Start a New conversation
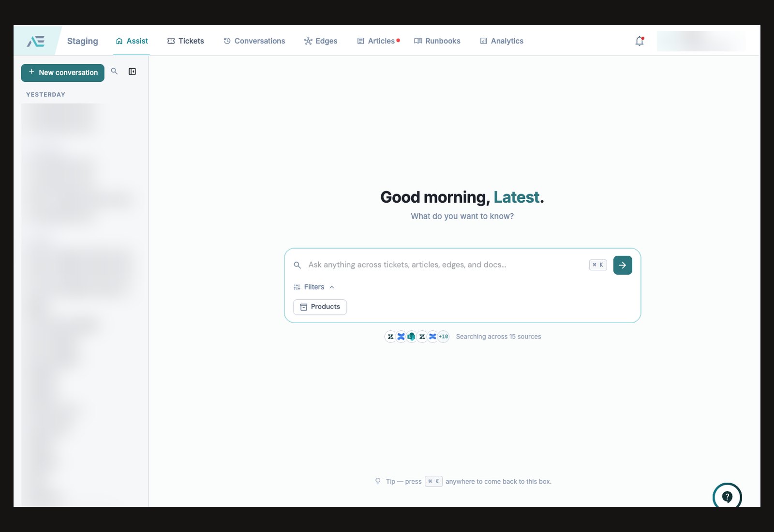 pos(62,73)
